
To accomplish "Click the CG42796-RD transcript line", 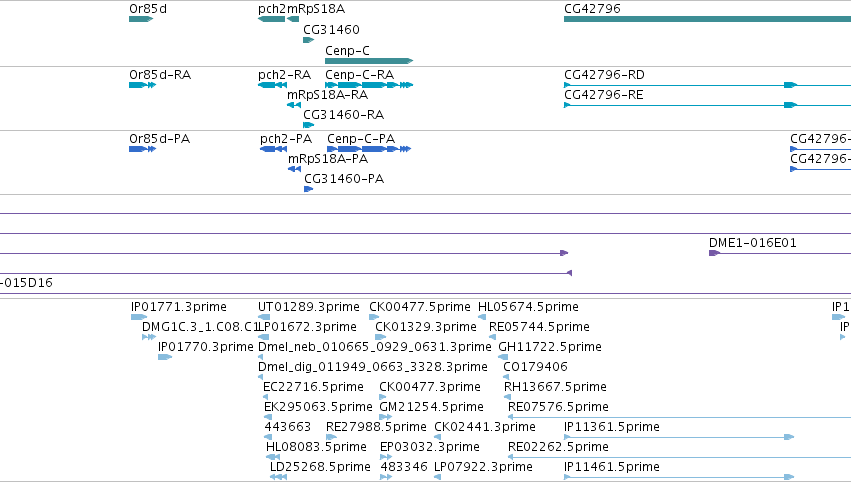I will pyautogui.click(x=707, y=85).
